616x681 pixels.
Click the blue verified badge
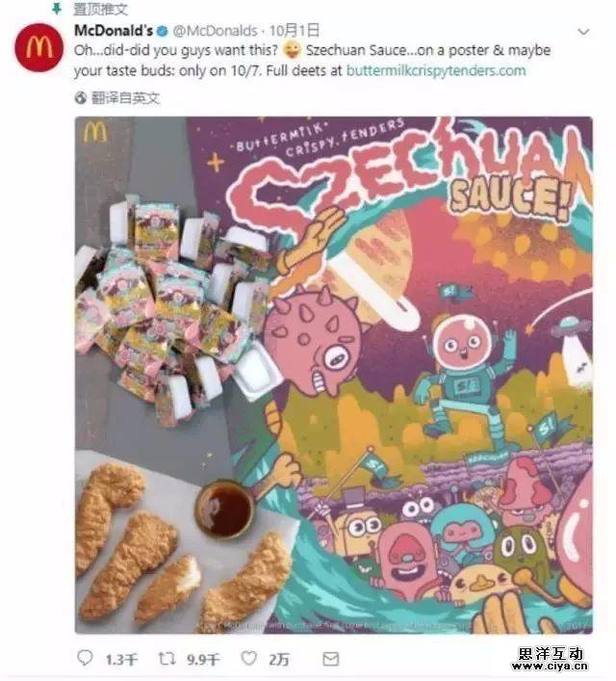[163, 31]
